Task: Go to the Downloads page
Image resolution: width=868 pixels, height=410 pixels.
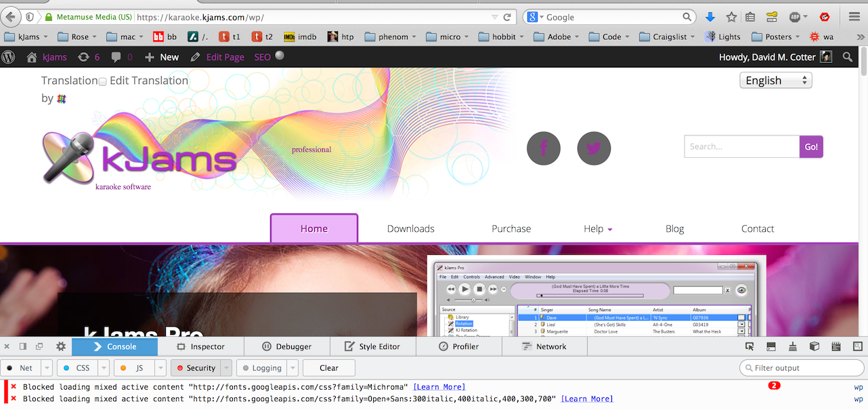Action: coord(411,229)
